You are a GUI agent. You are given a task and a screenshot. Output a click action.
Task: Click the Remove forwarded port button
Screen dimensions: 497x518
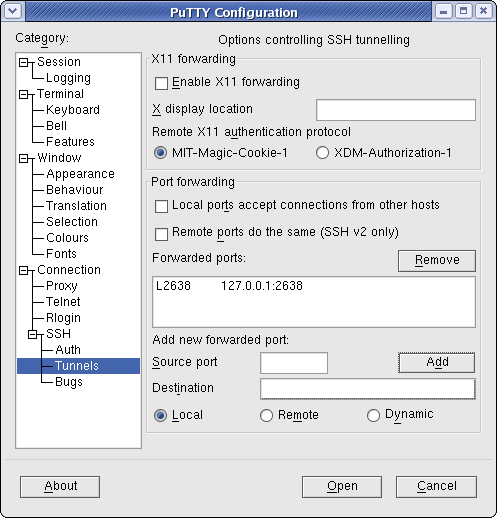pos(437,261)
